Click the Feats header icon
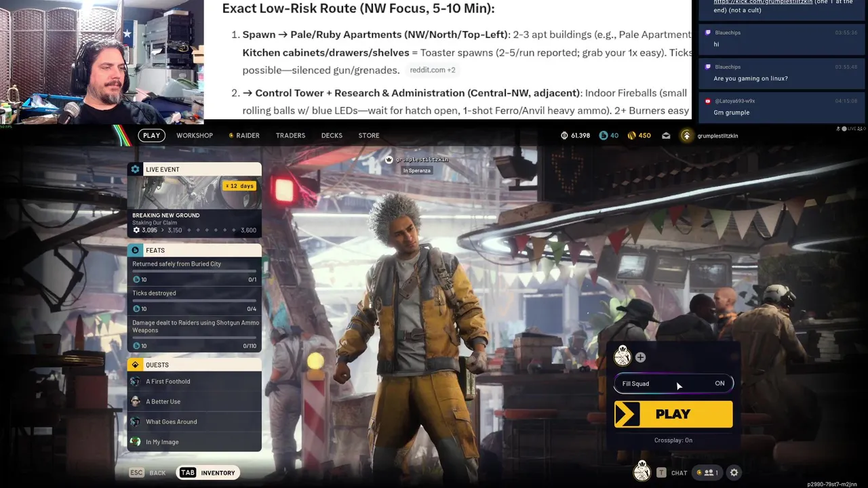Viewport: 868px width, 488px height. (135, 250)
